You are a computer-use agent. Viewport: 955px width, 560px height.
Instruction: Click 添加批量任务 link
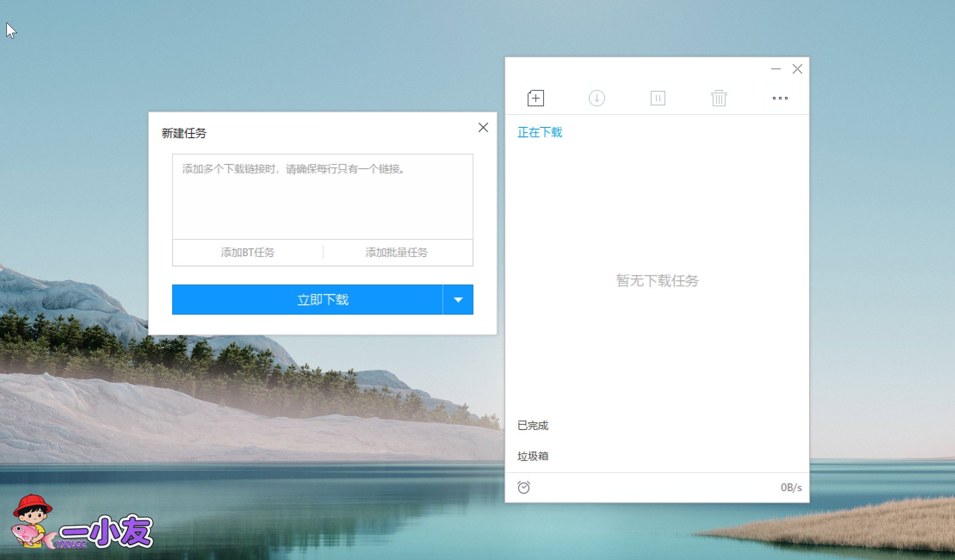coord(396,252)
